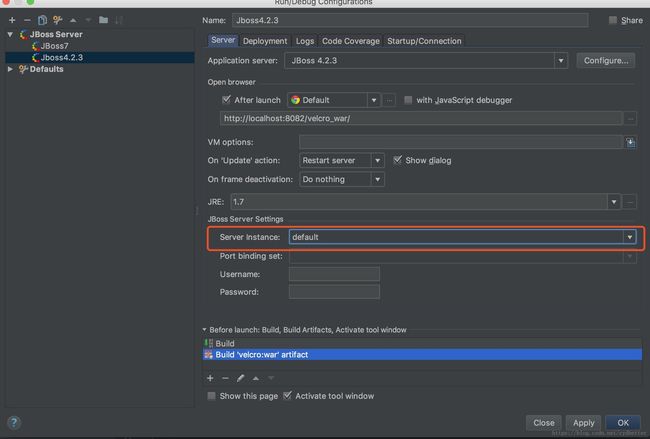Move before-launch task up
The height and width of the screenshot is (439, 650).
point(256,378)
